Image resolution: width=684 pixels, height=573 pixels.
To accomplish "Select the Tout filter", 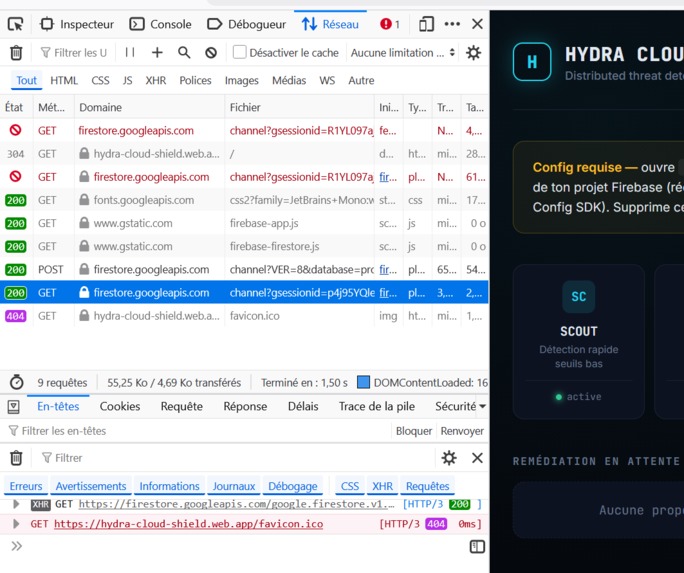I will click(x=27, y=80).
